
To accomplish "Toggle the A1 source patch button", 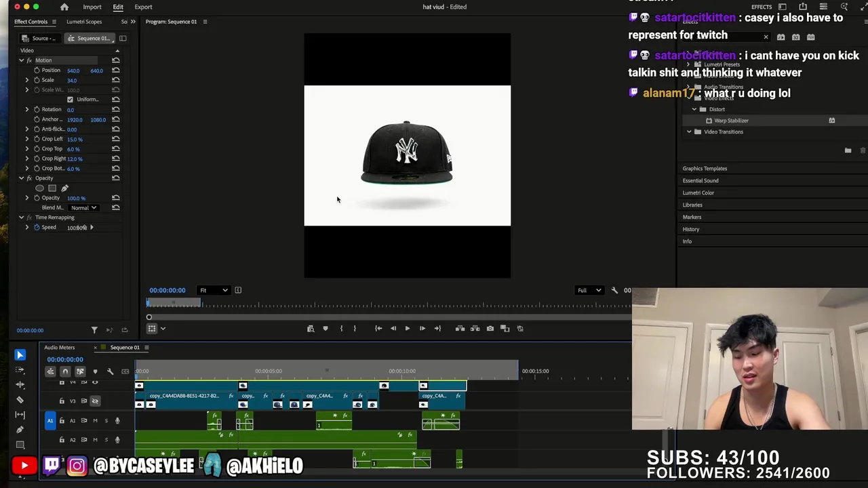I will tap(50, 421).
